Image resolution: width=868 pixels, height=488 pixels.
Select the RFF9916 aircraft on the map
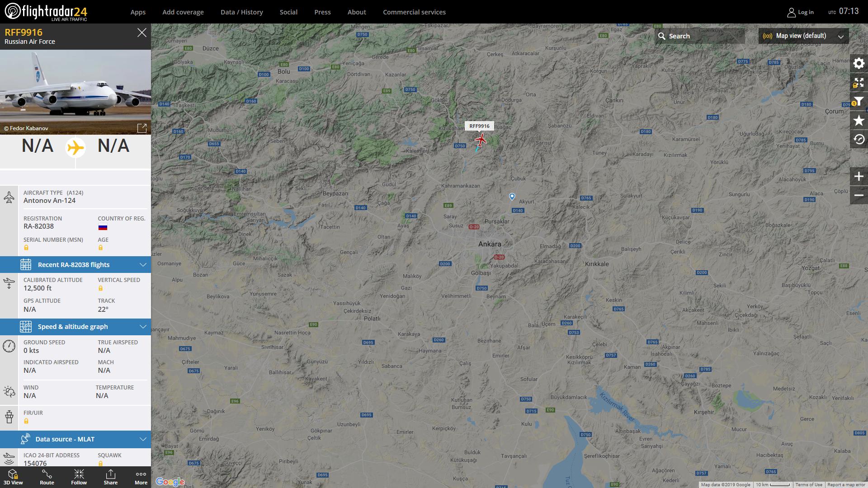point(481,140)
